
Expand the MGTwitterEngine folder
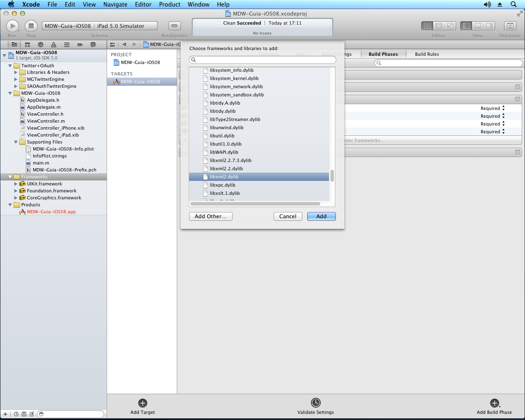coord(16,79)
